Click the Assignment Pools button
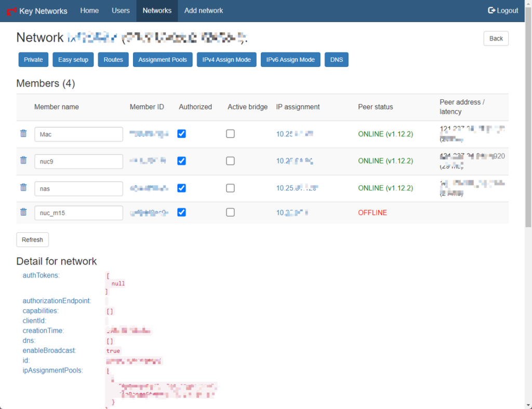 163,60
